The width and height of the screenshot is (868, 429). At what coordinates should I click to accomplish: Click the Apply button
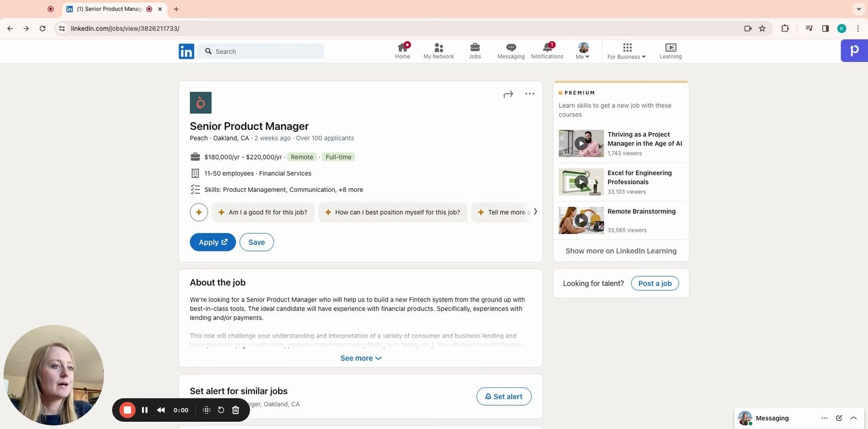tap(213, 242)
